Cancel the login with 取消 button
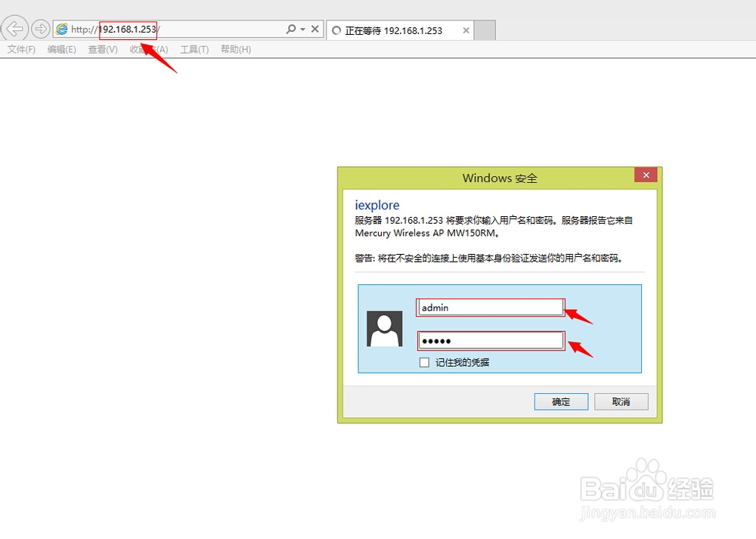Screen dimensions: 756x539 click(x=621, y=401)
